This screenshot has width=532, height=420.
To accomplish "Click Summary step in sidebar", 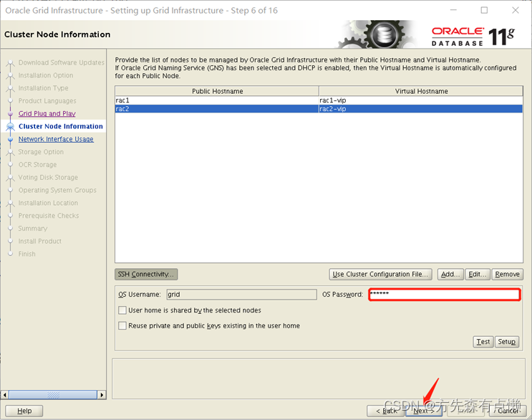I will [x=33, y=229].
